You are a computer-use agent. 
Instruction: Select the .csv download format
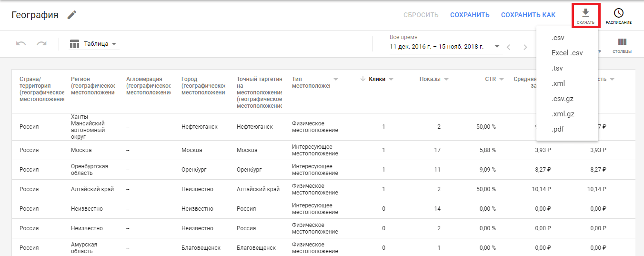click(x=558, y=38)
